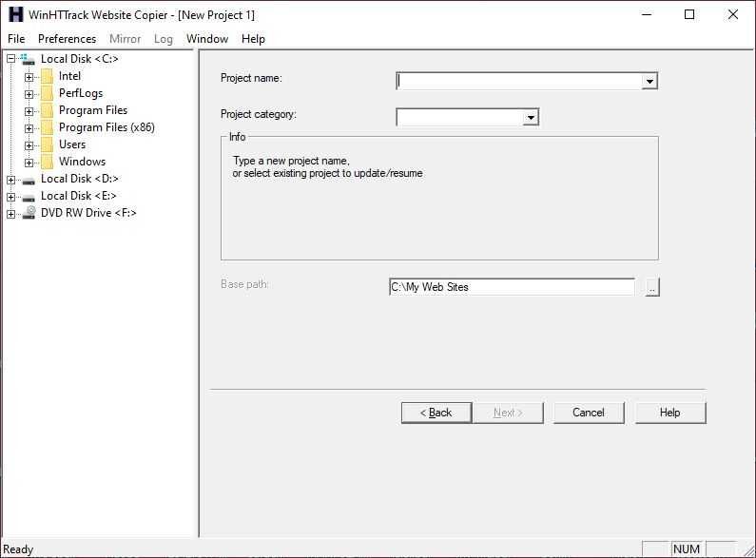Expand the Intel folder node
The image size is (756, 558).
29,77
